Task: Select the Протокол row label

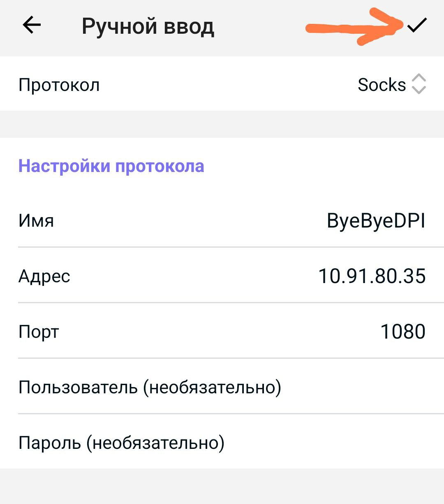Action: (x=59, y=85)
